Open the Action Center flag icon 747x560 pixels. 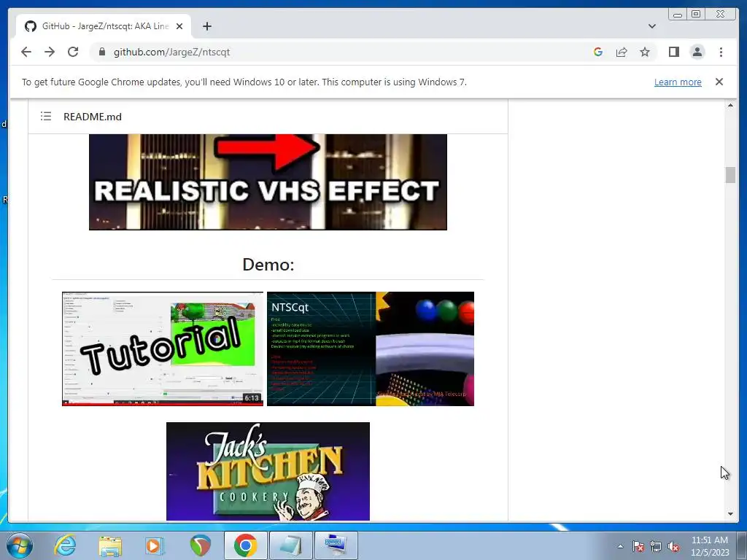(x=638, y=547)
